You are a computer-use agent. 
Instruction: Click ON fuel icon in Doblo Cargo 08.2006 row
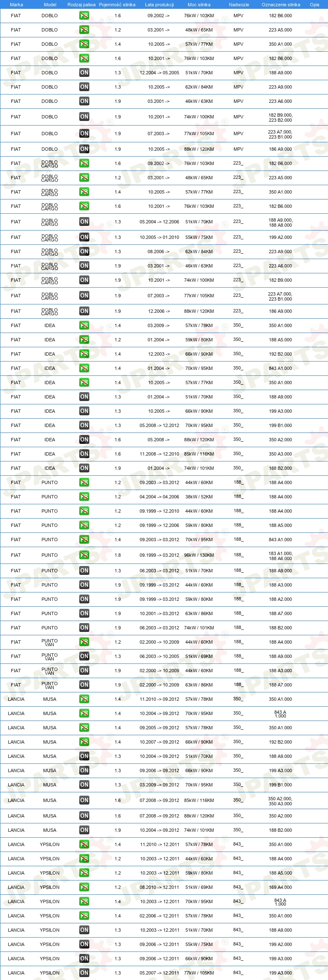coord(84,252)
